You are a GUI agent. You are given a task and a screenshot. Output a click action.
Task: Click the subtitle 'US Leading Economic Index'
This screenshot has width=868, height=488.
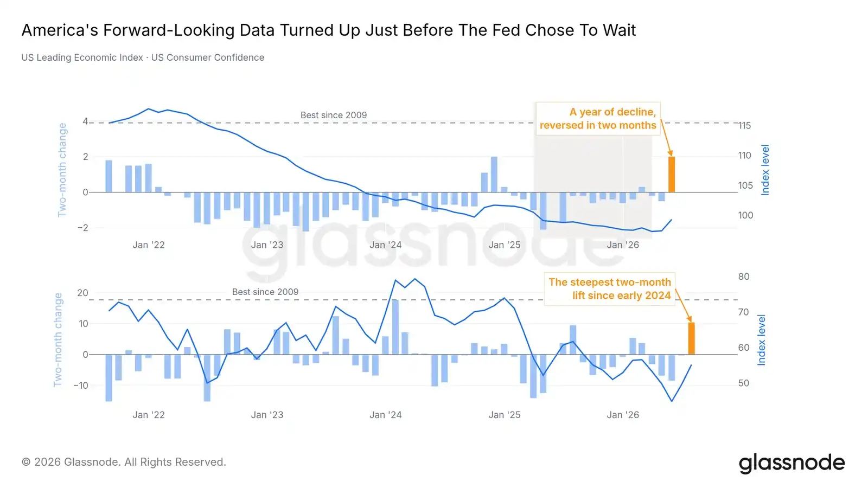82,57
